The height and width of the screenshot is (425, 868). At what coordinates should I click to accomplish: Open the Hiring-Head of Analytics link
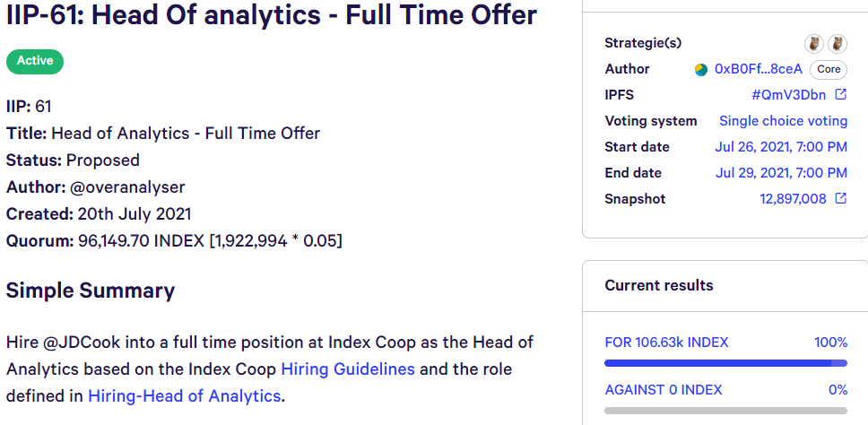(x=185, y=396)
